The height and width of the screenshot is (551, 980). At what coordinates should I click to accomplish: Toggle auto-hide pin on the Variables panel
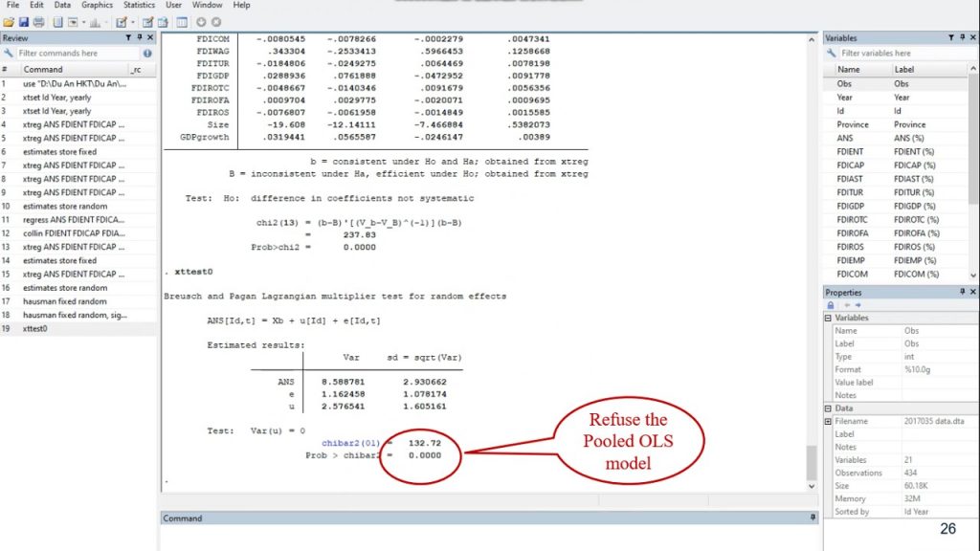click(x=963, y=37)
